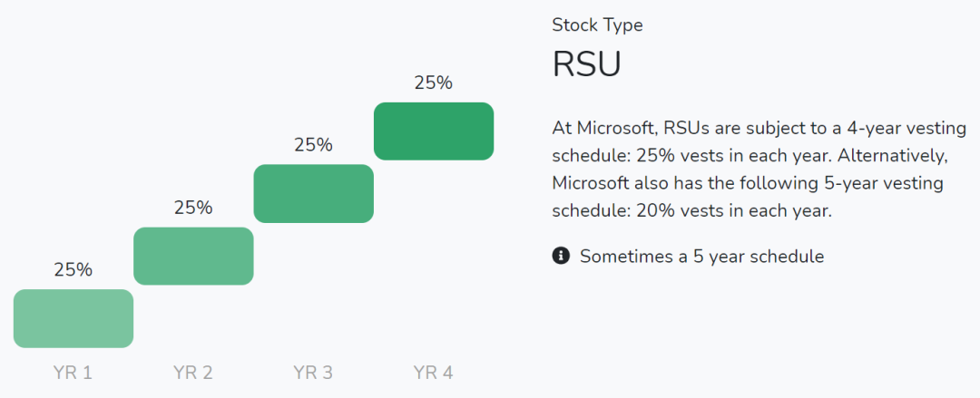This screenshot has width=980, height=398.
Task: Click the 25% label above the YR 1 bar
Action: click(x=73, y=270)
